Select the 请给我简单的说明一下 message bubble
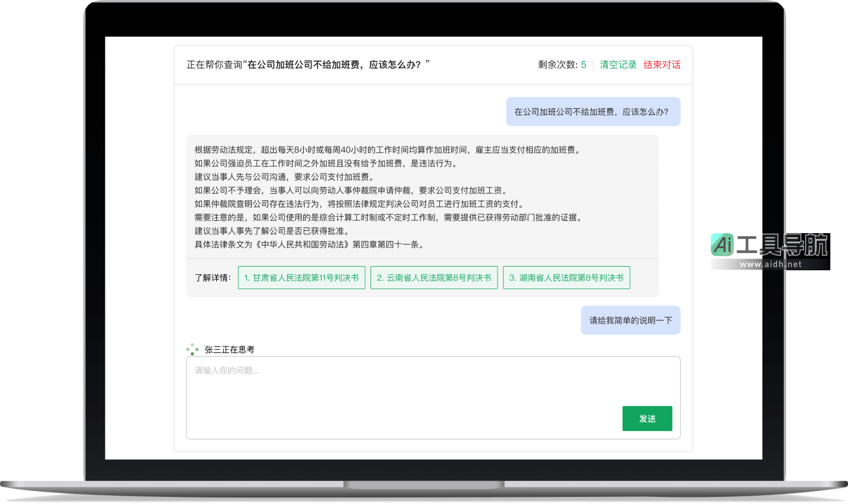The height and width of the screenshot is (504, 848). (630, 320)
